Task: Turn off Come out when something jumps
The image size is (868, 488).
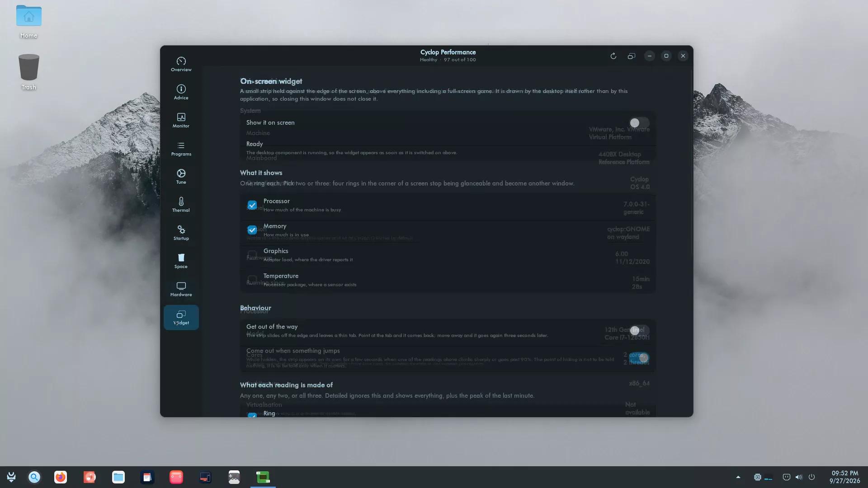Action: (639, 358)
